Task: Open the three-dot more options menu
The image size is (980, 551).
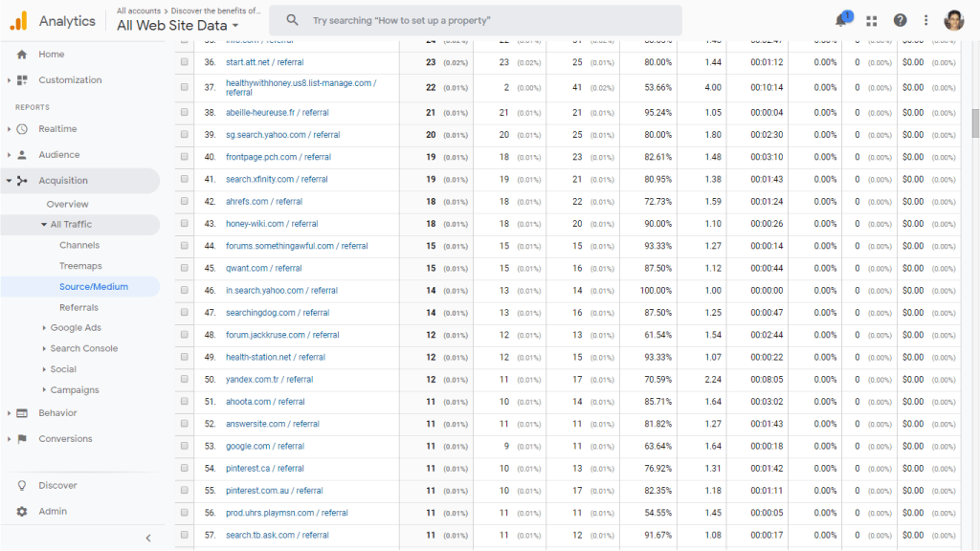Action: (925, 21)
